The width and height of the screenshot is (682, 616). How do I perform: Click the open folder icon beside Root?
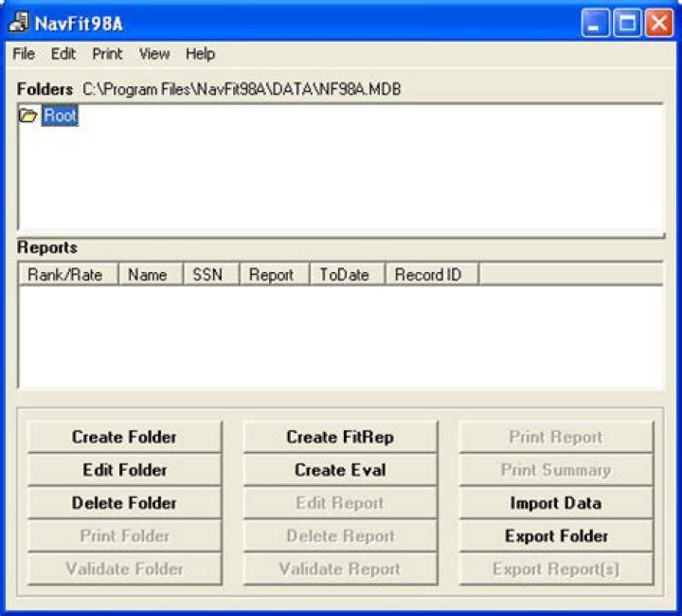point(28,117)
